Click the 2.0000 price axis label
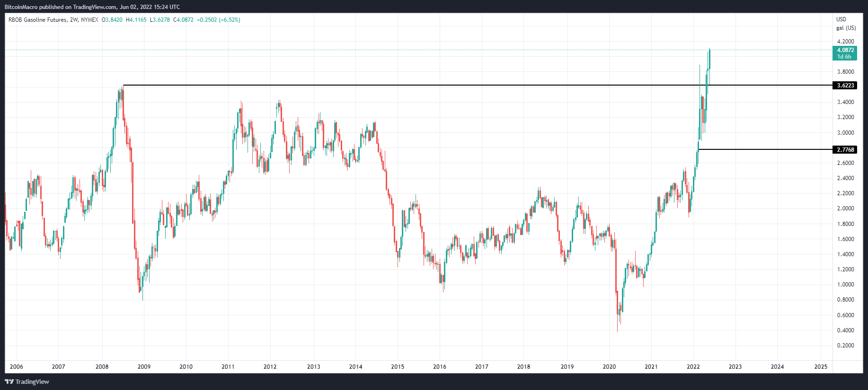 [x=845, y=208]
